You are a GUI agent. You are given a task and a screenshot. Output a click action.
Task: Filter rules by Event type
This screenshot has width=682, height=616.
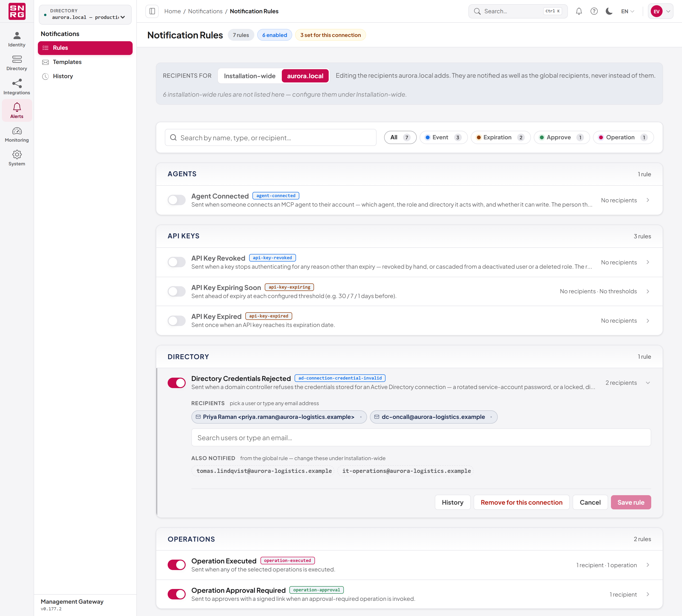tap(444, 137)
